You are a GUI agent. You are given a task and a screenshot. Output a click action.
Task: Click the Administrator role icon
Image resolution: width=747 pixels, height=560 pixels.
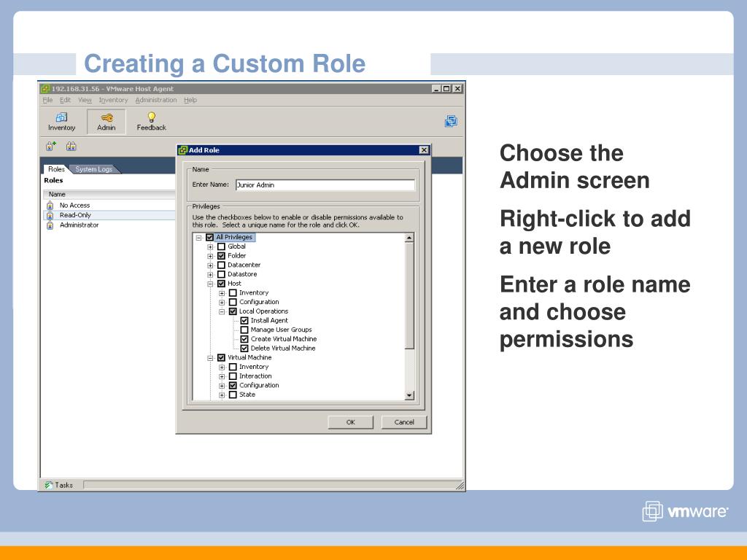(x=50, y=225)
